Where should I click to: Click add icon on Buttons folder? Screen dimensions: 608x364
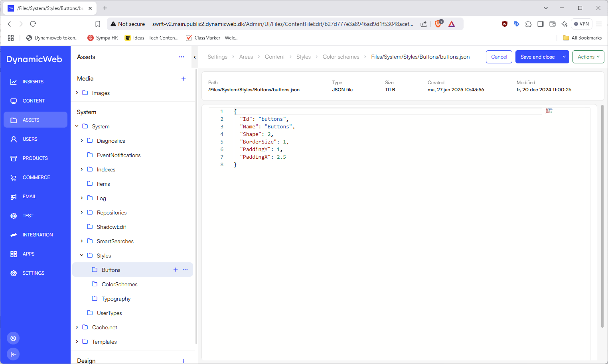pos(176,270)
